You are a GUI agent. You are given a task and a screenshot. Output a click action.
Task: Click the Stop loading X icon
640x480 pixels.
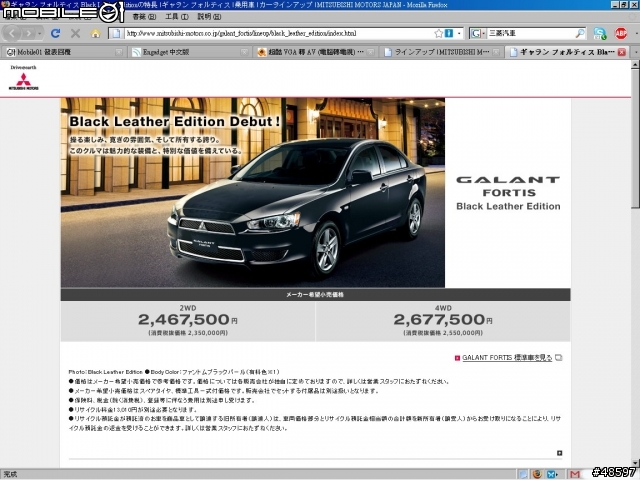coord(76,33)
